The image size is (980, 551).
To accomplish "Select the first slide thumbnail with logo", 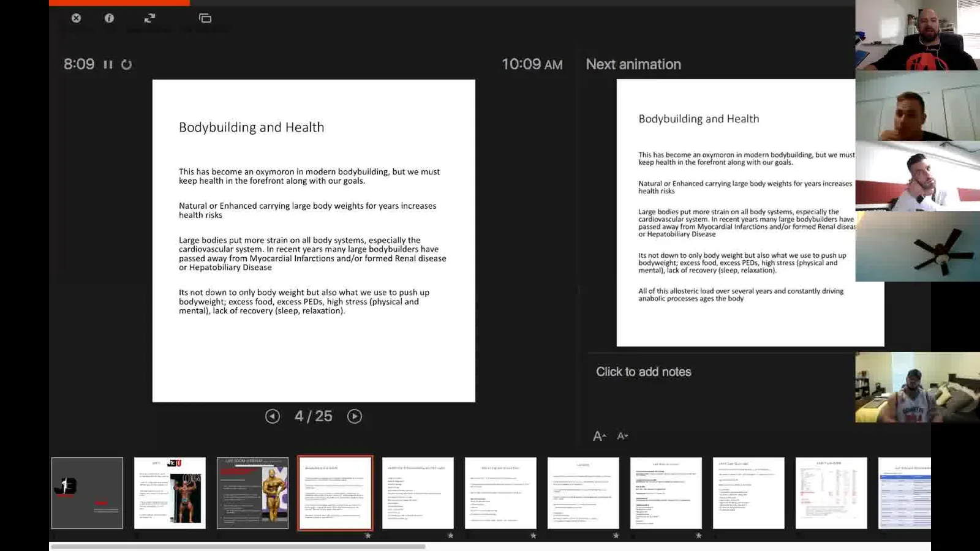I will tap(87, 493).
